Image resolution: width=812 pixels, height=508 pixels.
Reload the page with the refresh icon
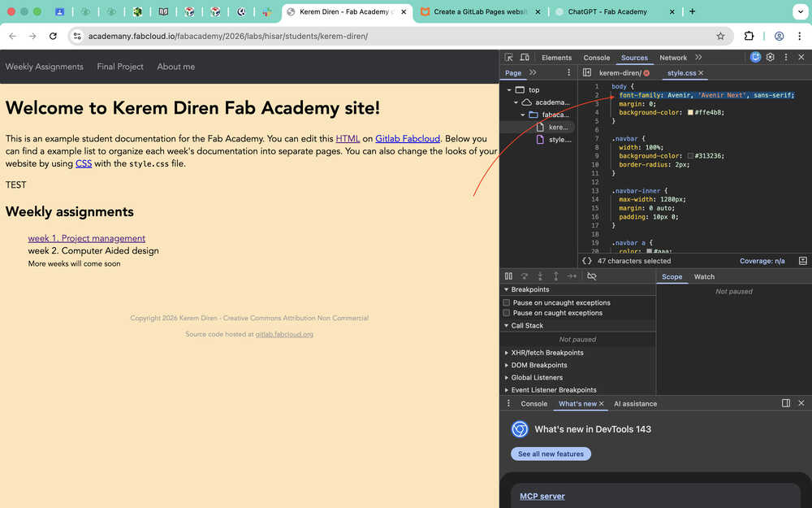(x=53, y=36)
